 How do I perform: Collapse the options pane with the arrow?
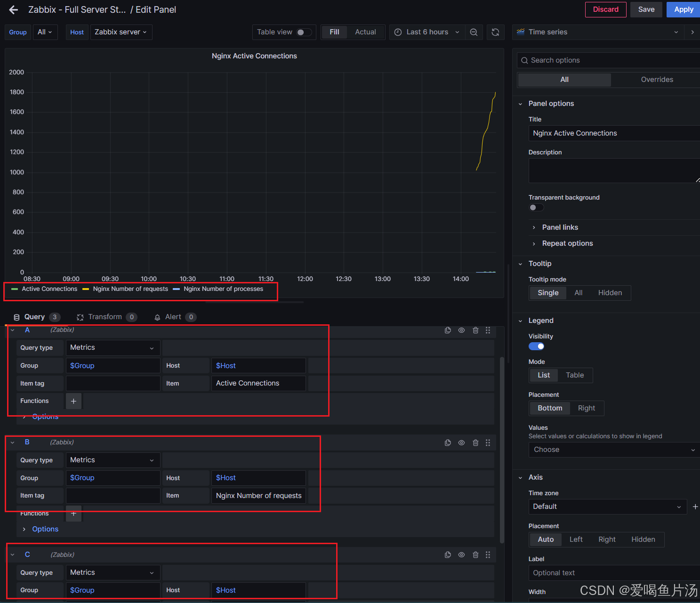[692, 32]
